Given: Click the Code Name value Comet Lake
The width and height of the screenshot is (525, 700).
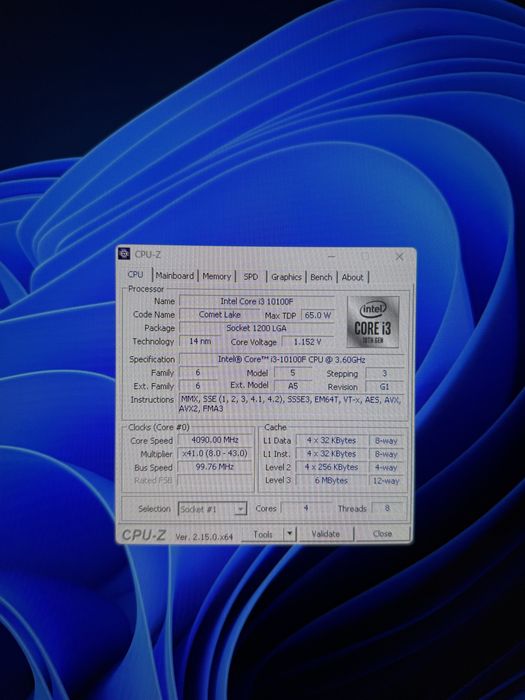Looking at the screenshot, I should [x=220, y=315].
